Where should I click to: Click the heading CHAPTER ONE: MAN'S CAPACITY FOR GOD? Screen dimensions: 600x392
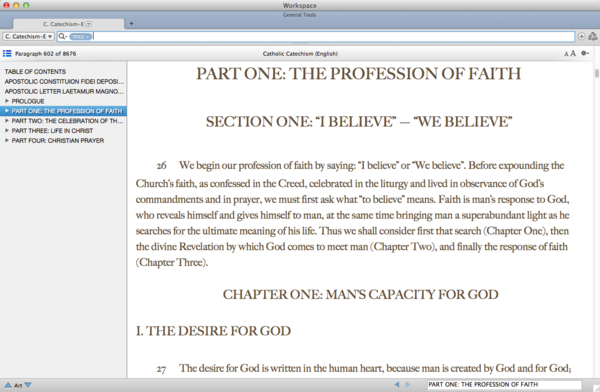point(360,294)
